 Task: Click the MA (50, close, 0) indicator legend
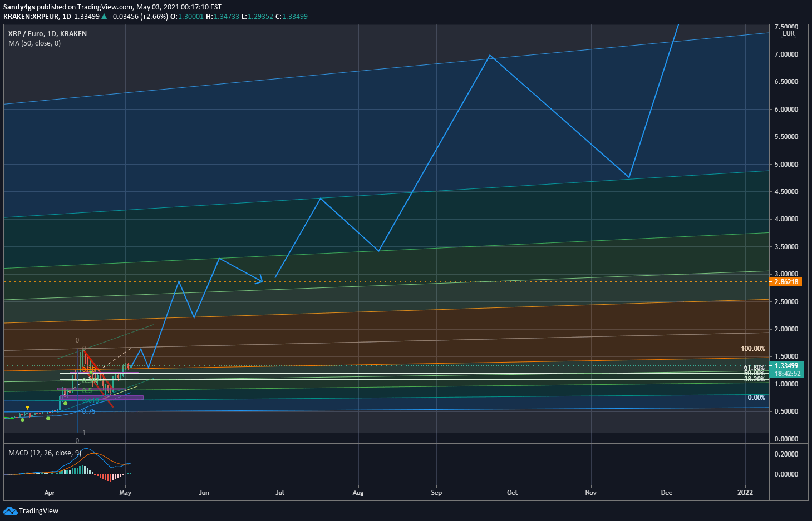tap(35, 43)
